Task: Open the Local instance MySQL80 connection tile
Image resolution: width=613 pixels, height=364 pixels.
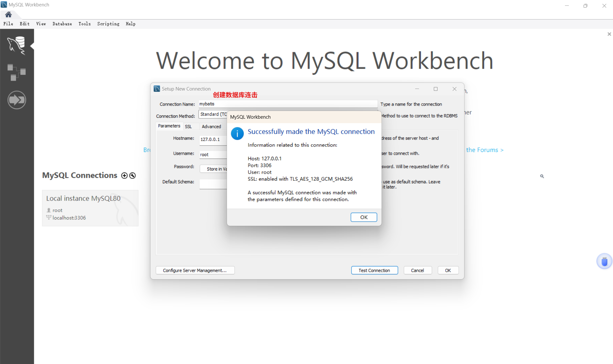Action: [x=90, y=208]
